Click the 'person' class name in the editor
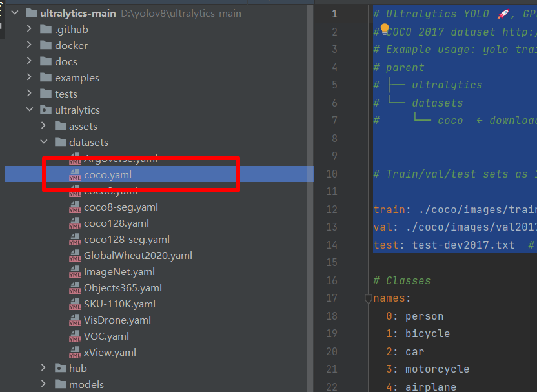 click(x=424, y=316)
